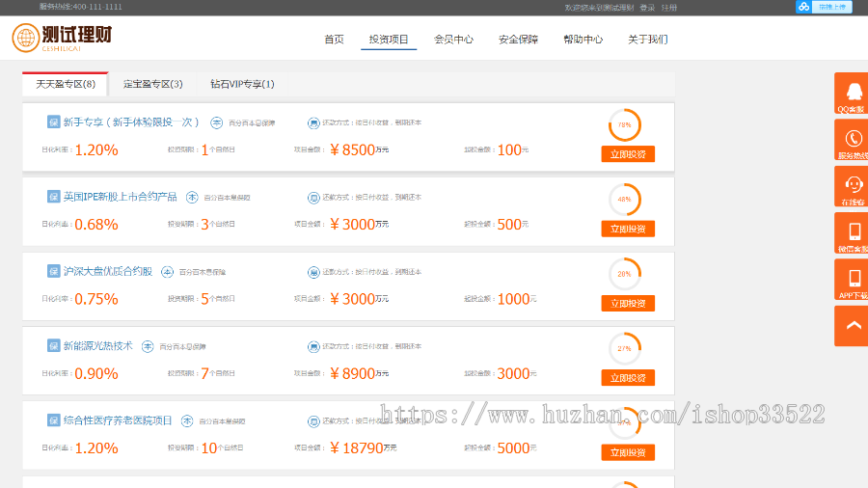This screenshot has height=488, width=868.
Task: Open the APP下载 sidebar icon
Action: (x=852, y=280)
